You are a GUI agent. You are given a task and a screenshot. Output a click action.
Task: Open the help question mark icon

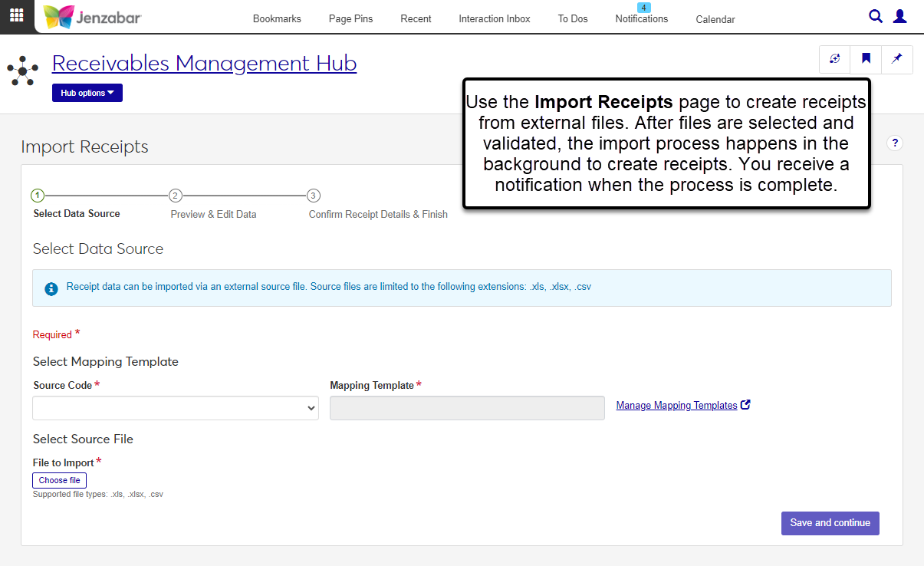tap(895, 143)
